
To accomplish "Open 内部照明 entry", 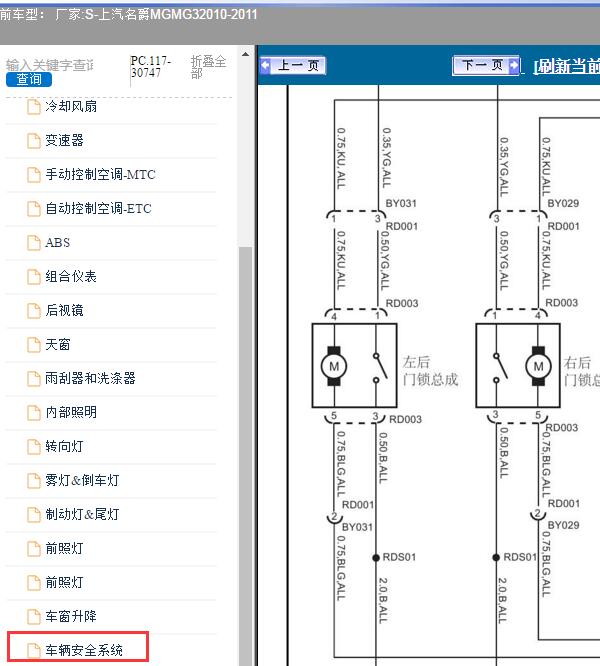I will pos(71,412).
